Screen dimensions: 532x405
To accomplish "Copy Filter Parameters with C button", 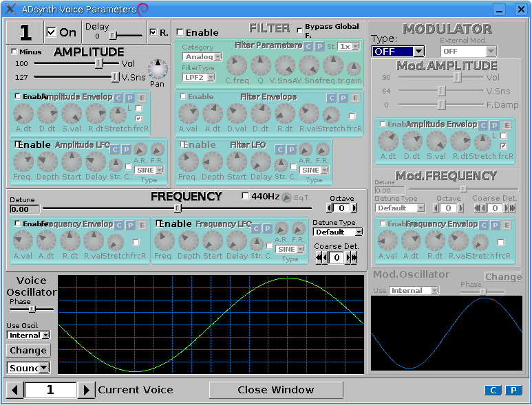I will click(x=308, y=47).
